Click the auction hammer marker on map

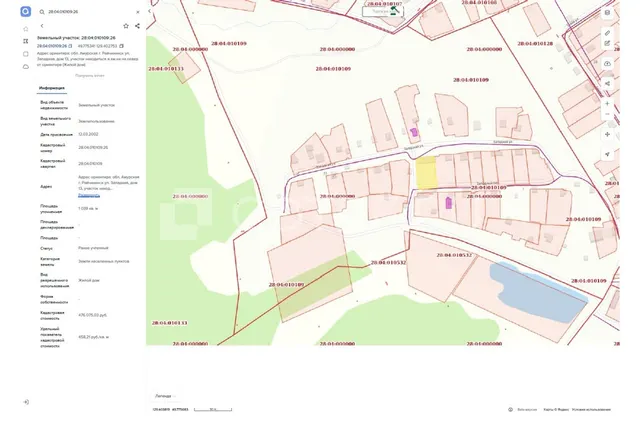coord(394,11)
